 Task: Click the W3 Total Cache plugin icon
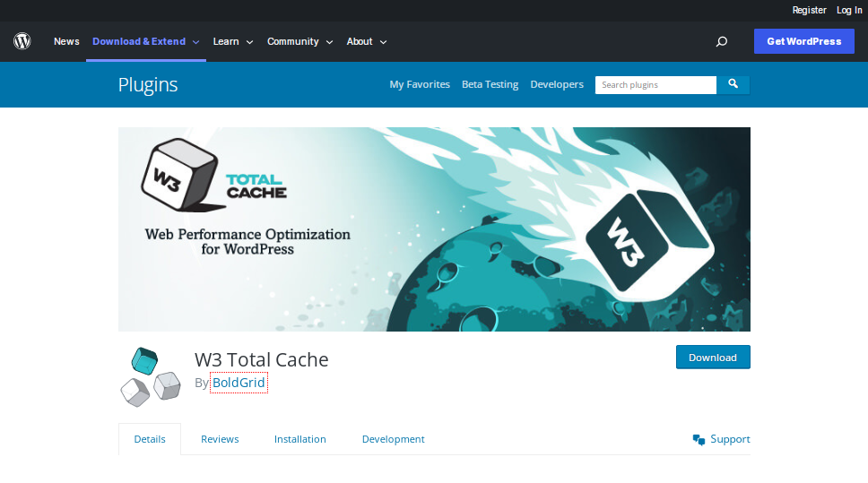[151, 376]
